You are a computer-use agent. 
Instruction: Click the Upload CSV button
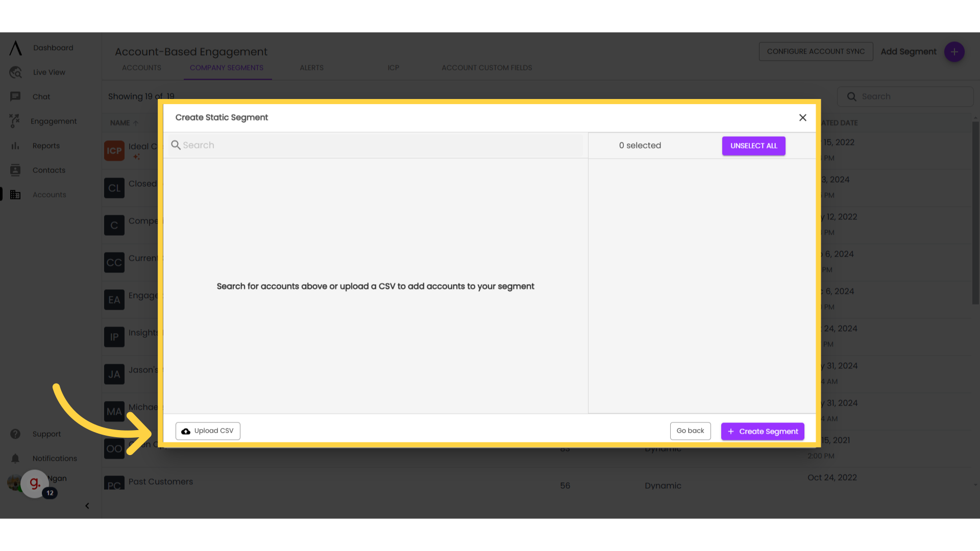click(x=207, y=431)
